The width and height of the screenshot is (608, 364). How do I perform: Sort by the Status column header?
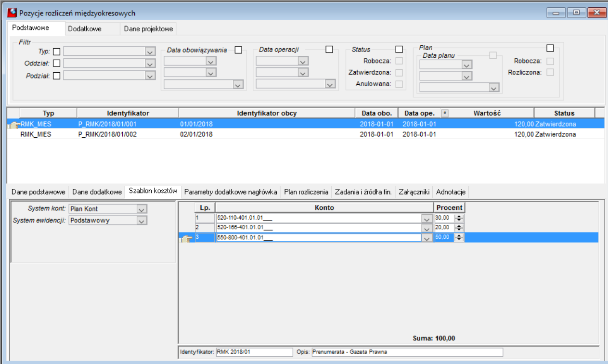pyautogui.click(x=564, y=113)
